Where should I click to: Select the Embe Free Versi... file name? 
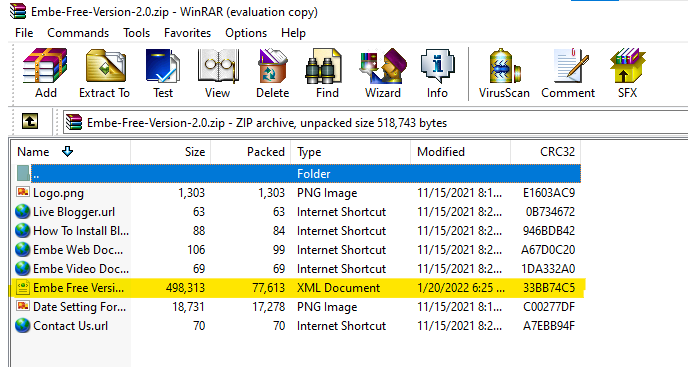pos(79,288)
